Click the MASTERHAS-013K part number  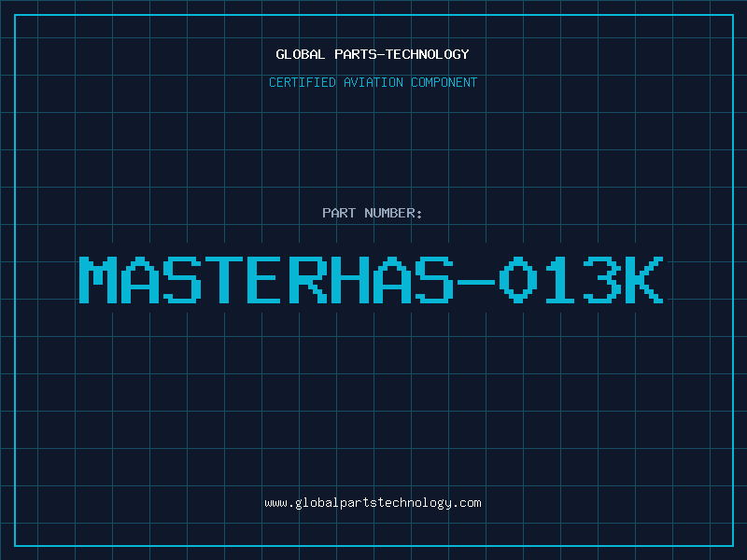pyautogui.click(x=371, y=280)
